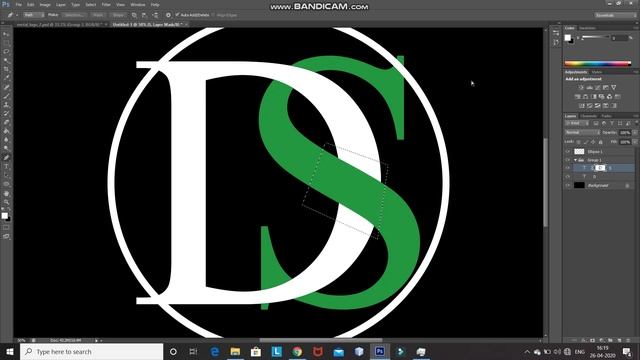Hide the Group 1 layer group
The height and width of the screenshot is (360, 640).
567,160
